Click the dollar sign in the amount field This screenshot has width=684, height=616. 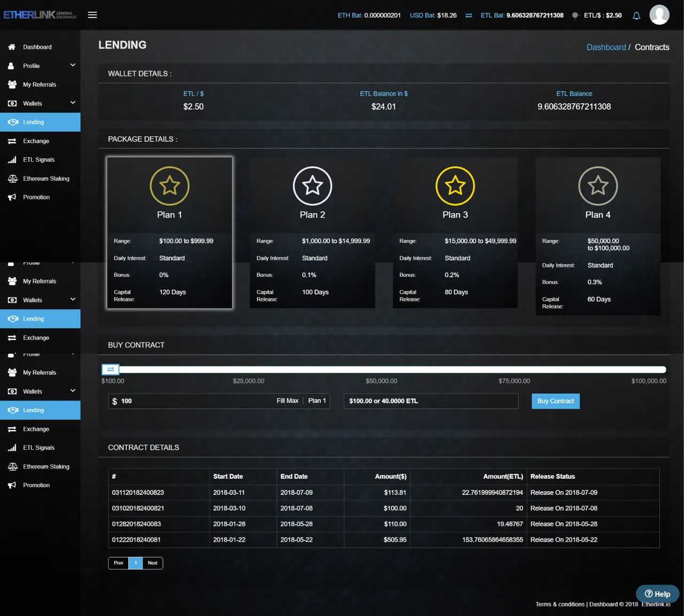tap(114, 401)
